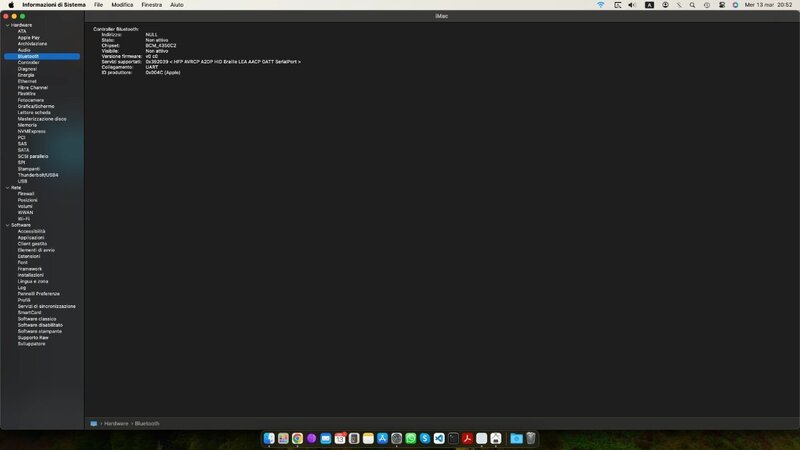Open Finder from the Dock

(269, 438)
